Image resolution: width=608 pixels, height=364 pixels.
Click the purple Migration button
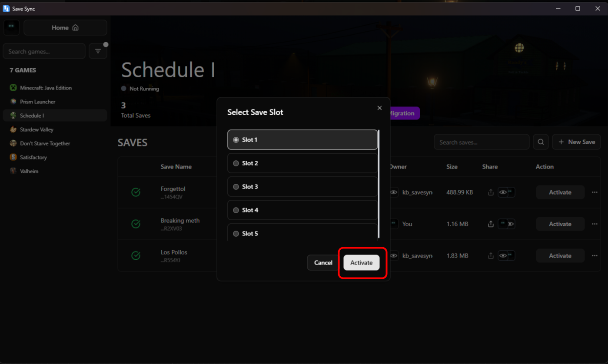[x=405, y=113]
